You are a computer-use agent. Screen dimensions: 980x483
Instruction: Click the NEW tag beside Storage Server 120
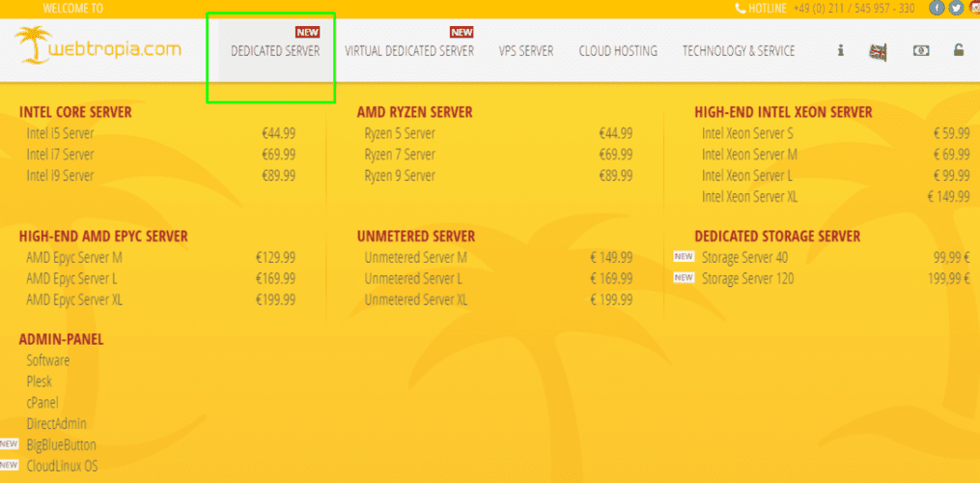pyautogui.click(x=684, y=278)
